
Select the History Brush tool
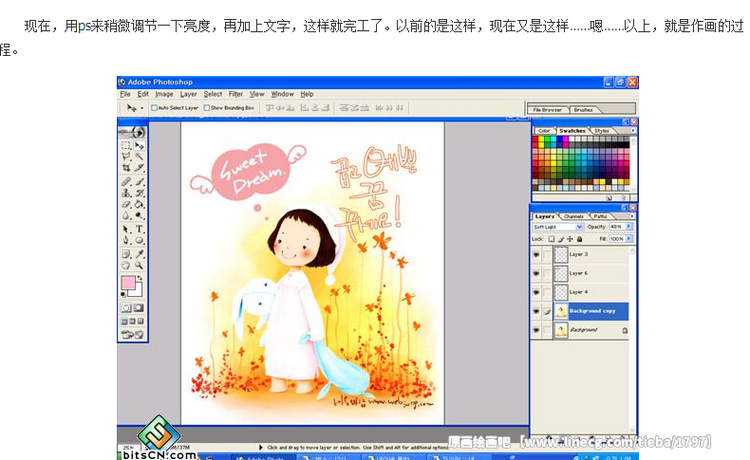[139, 193]
